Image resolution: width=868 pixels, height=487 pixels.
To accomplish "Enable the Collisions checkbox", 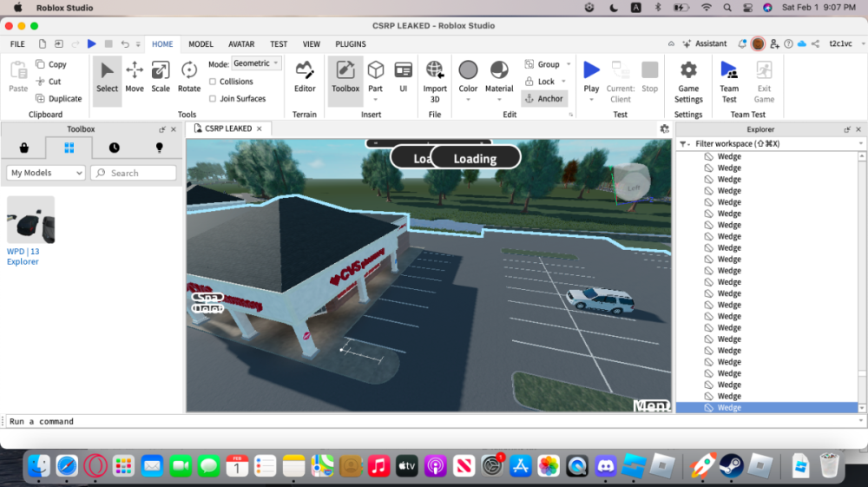I will 213,82.
